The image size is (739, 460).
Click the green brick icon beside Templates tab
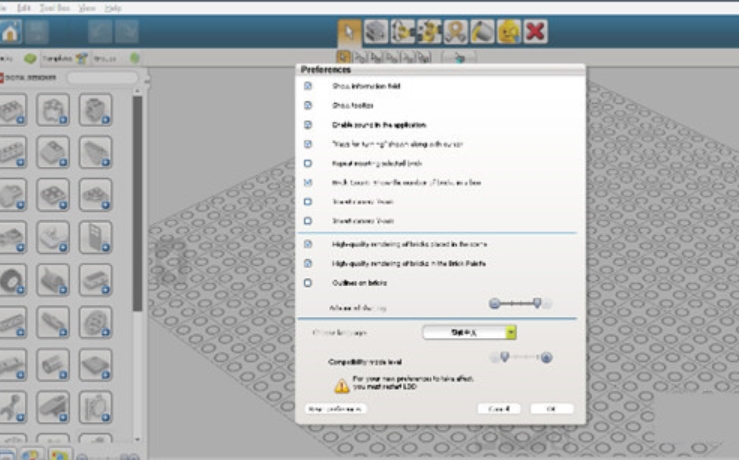pos(30,58)
